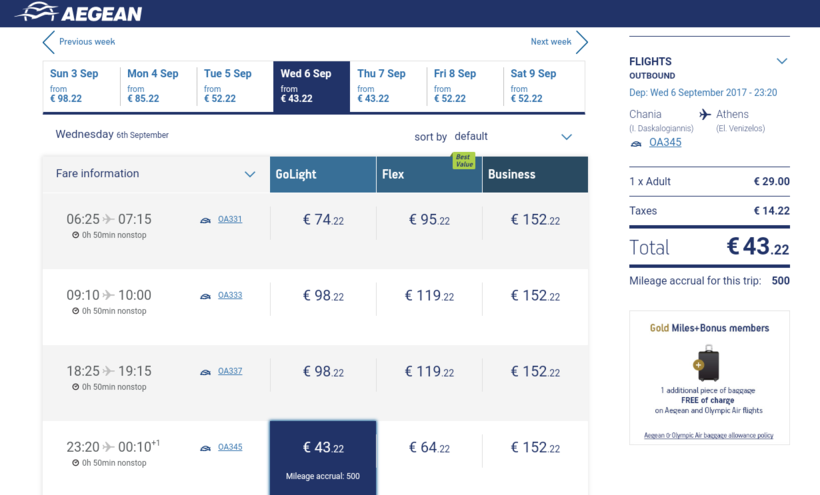Go to Previous week arrow
The width and height of the screenshot is (820, 495).
coord(49,42)
